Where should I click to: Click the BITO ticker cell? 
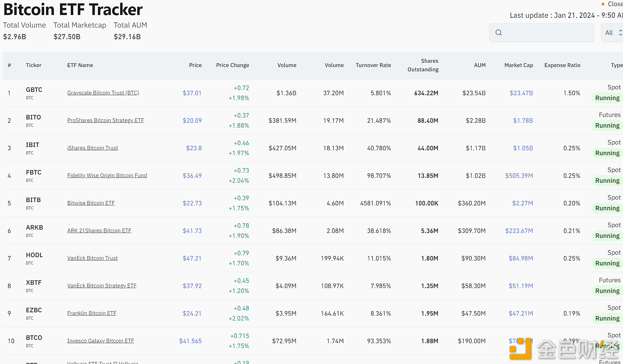pyautogui.click(x=33, y=120)
